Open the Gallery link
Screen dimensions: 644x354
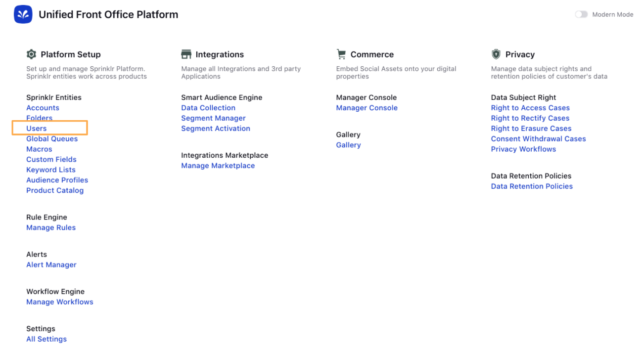349,145
